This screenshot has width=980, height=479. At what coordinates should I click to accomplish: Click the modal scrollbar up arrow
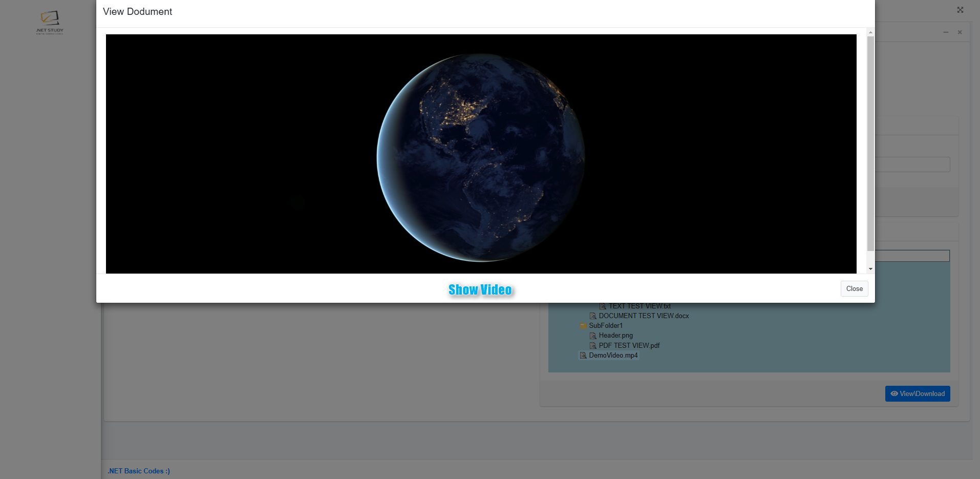pyautogui.click(x=870, y=32)
